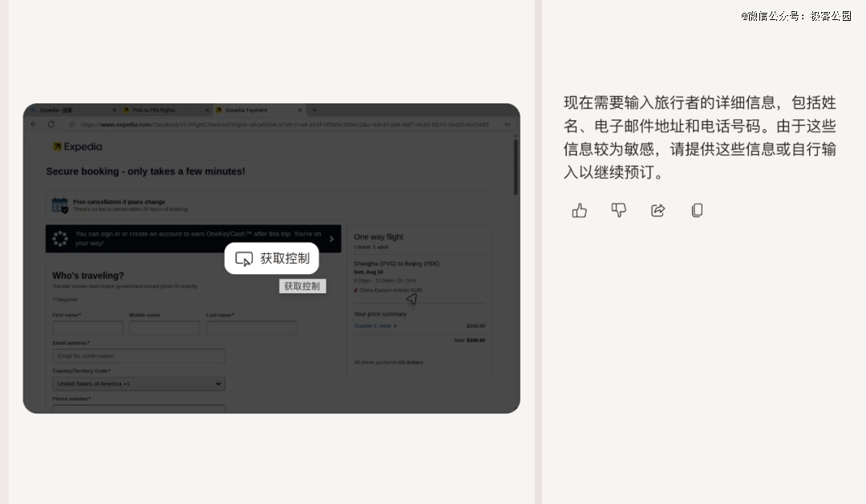866x504 pixels.
Task: Open a new browser tab with plus icon
Action: pos(315,110)
